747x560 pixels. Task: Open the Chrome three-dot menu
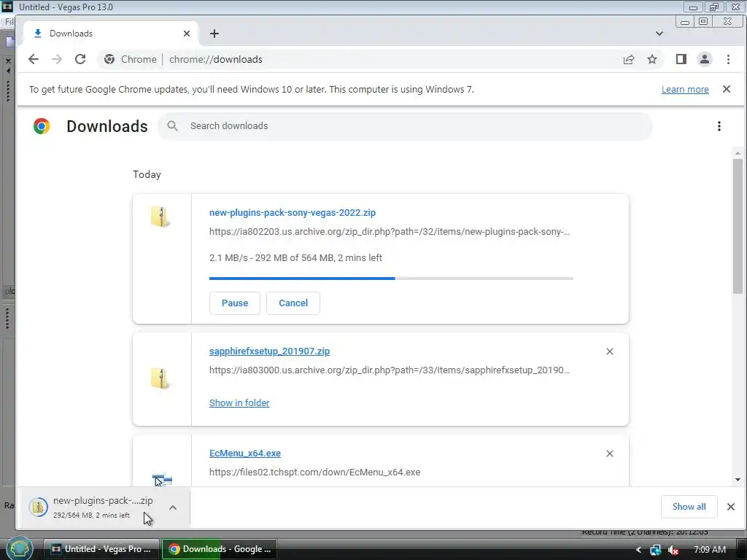pyautogui.click(x=728, y=59)
